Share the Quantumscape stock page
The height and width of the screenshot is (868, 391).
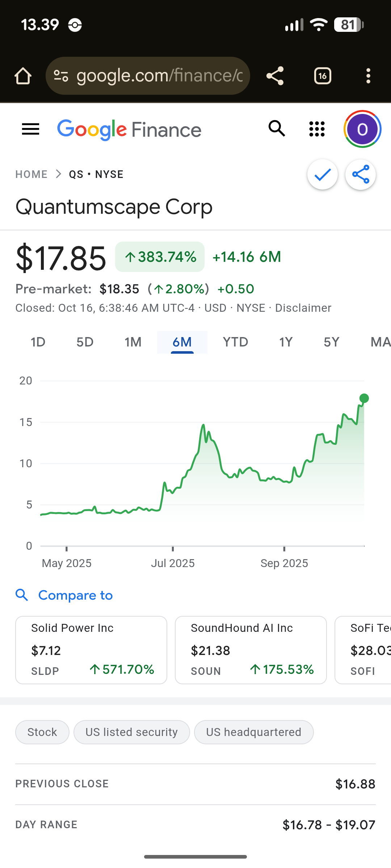point(361,175)
